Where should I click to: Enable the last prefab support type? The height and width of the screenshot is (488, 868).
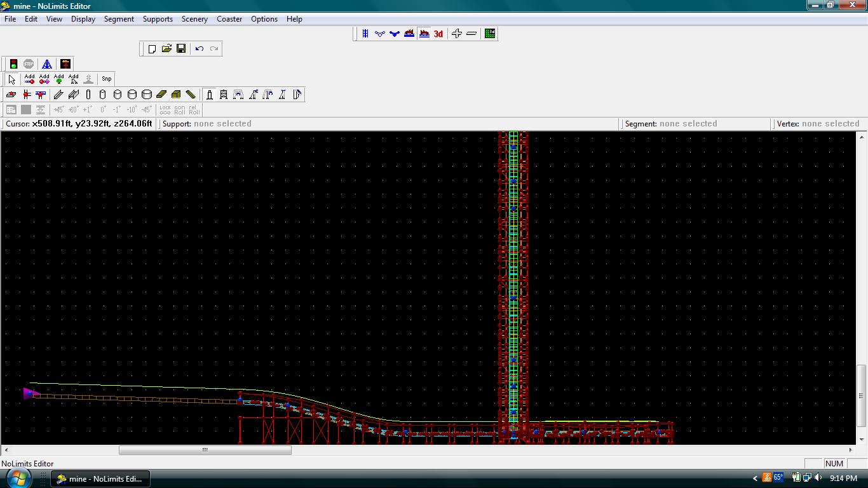tap(297, 95)
